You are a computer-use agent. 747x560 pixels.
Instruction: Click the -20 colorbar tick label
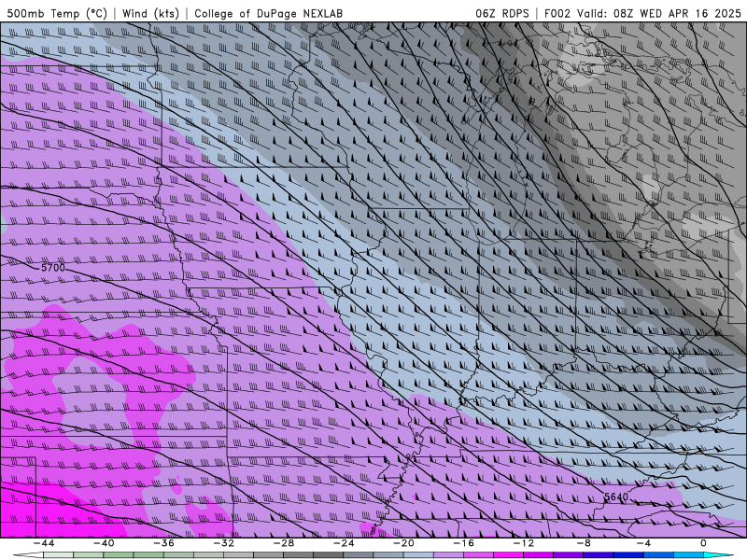point(403,543)
